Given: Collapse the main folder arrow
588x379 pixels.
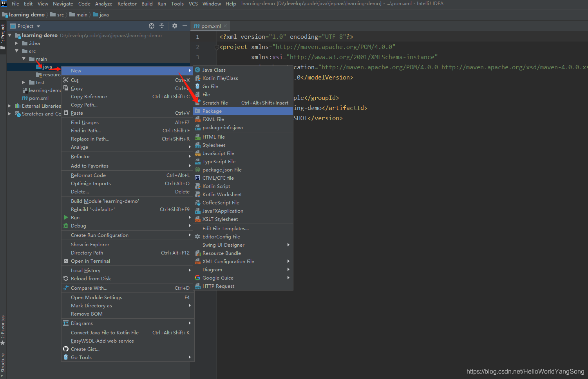Looking at the screenshot, I should pos(24,59).
